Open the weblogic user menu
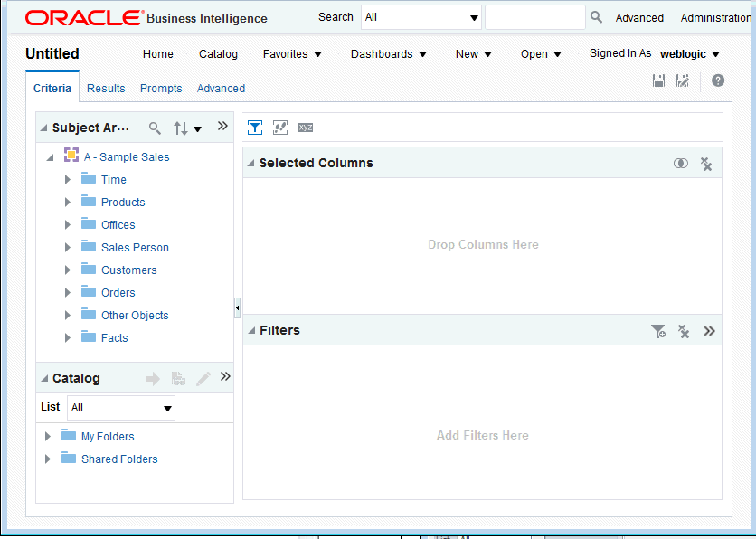The height and width of the screenshot is (539, 756). tap(689, 54)
